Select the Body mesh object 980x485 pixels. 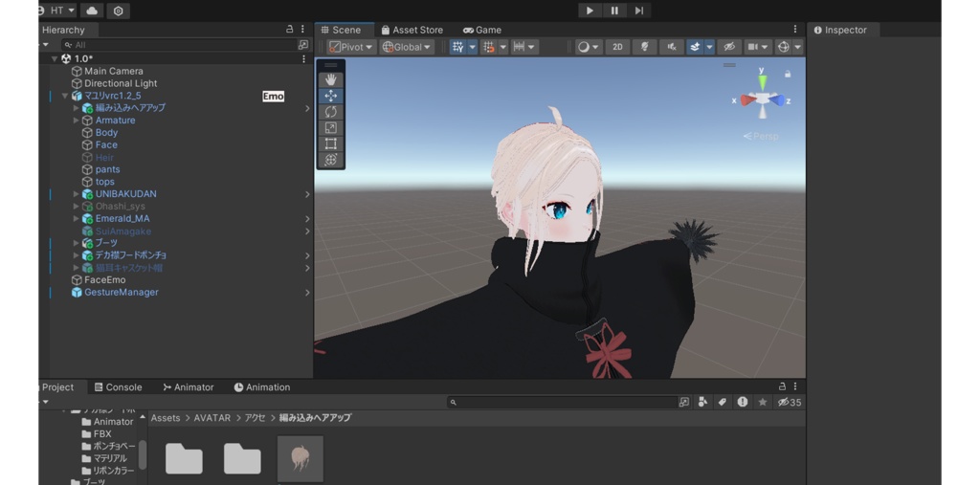click(106, 133)
